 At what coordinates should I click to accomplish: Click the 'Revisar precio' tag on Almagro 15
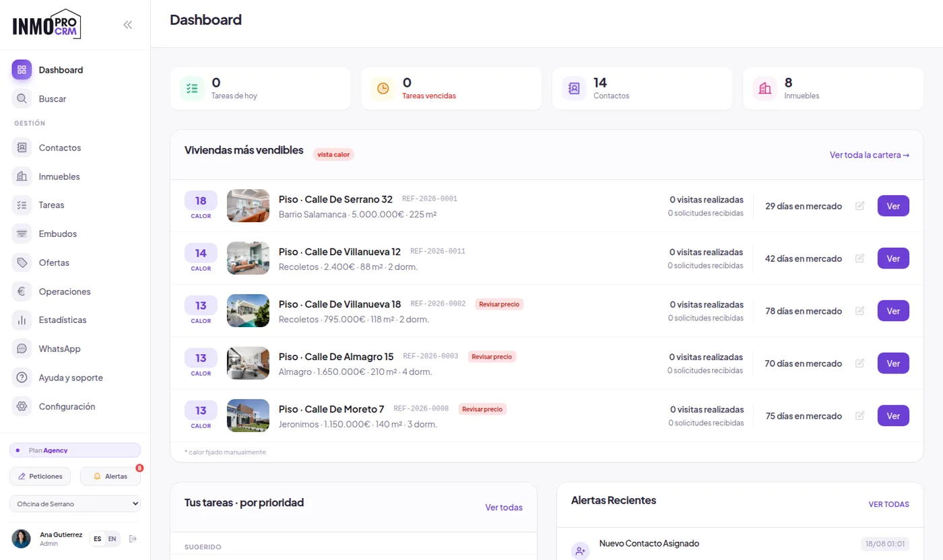pos(492,357)
